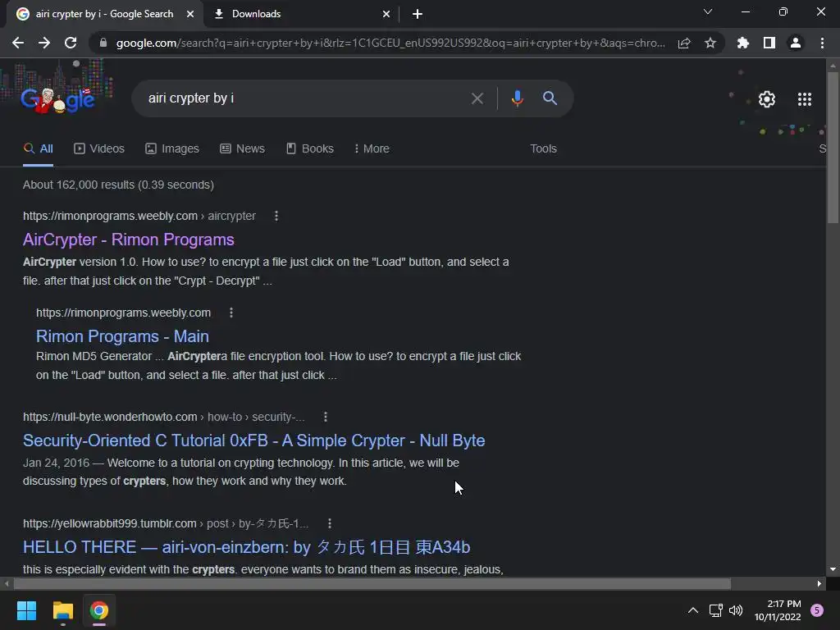Switch to Videos results
This screenshot has width=840, height=630.
[99, 149]
